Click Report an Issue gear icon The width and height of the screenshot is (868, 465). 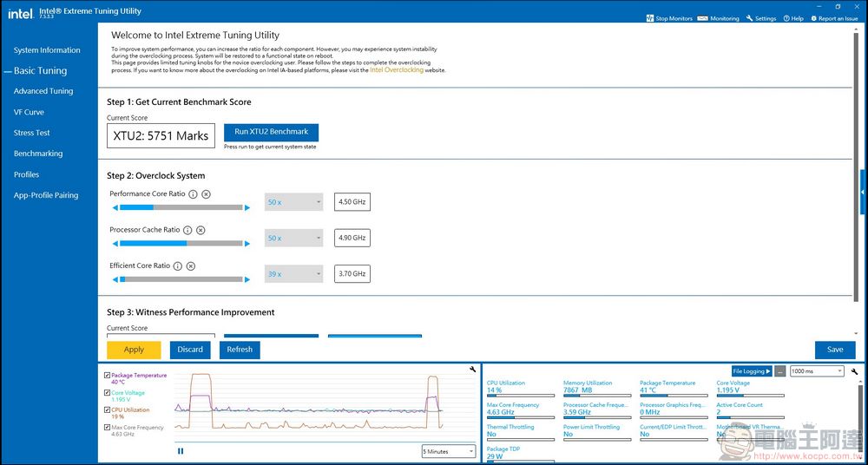[814, 18]
